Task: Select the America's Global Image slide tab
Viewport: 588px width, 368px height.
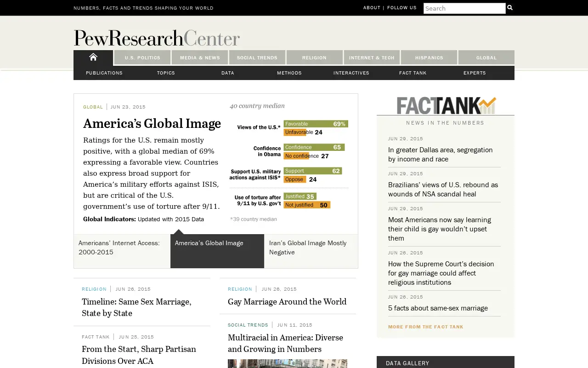Action: click(x=217, y=251)
